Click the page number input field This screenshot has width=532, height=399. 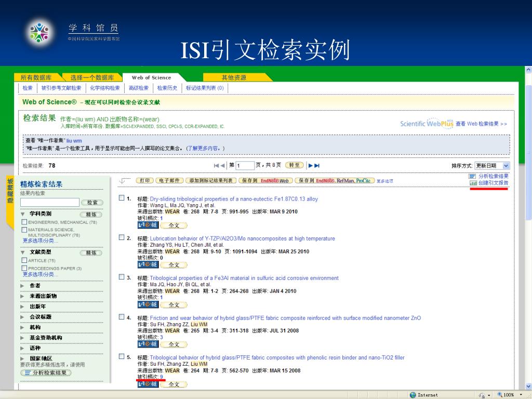point(245,166)
